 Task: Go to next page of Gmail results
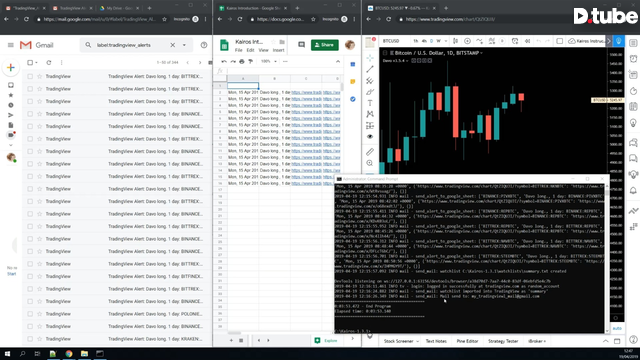pyautogui.click(x=200, y=62)
